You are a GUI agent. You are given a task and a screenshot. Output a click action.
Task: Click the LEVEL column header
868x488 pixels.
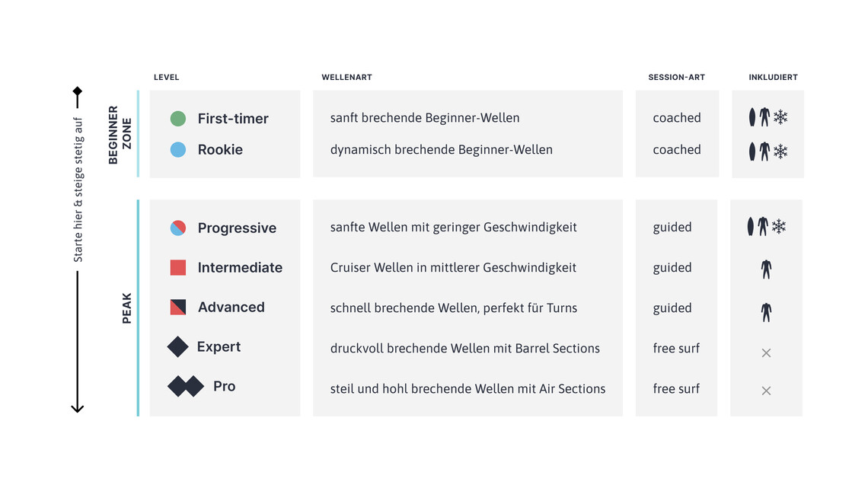coord(166,78)
